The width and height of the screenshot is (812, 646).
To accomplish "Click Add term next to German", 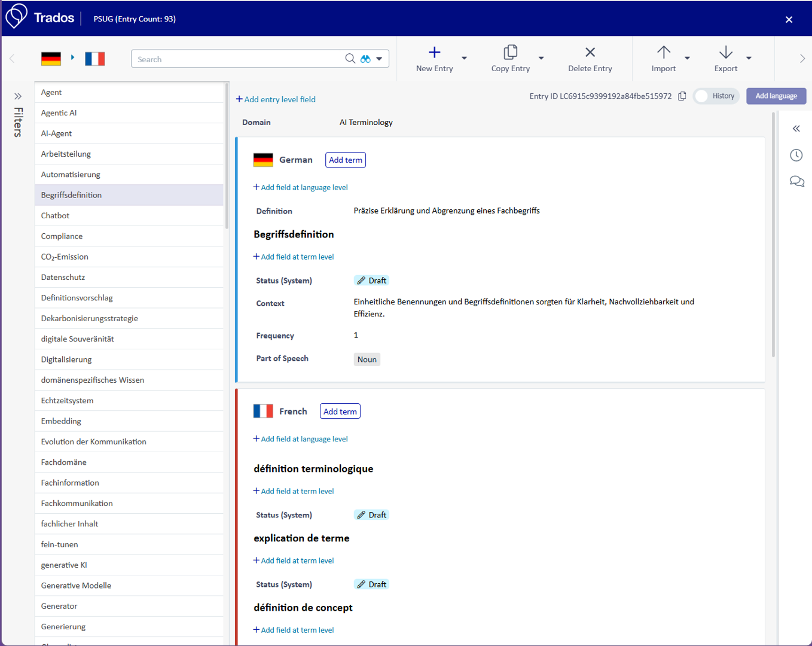I will coord(345,160).
